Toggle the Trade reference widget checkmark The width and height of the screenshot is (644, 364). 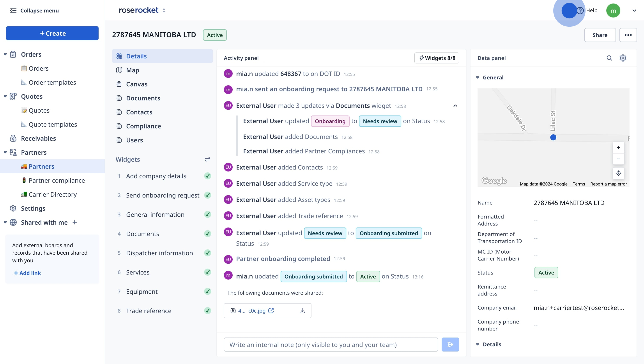click(x=207, y=311)
